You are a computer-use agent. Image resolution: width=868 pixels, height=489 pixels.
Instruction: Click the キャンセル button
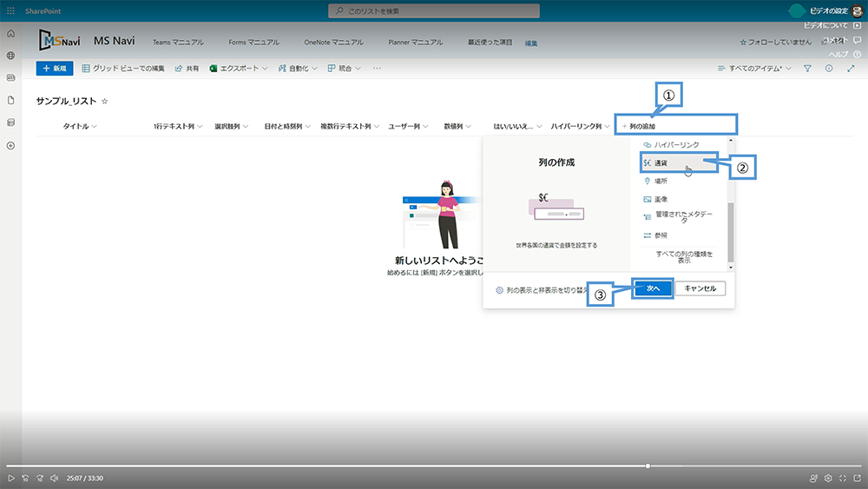coord(700,288)
